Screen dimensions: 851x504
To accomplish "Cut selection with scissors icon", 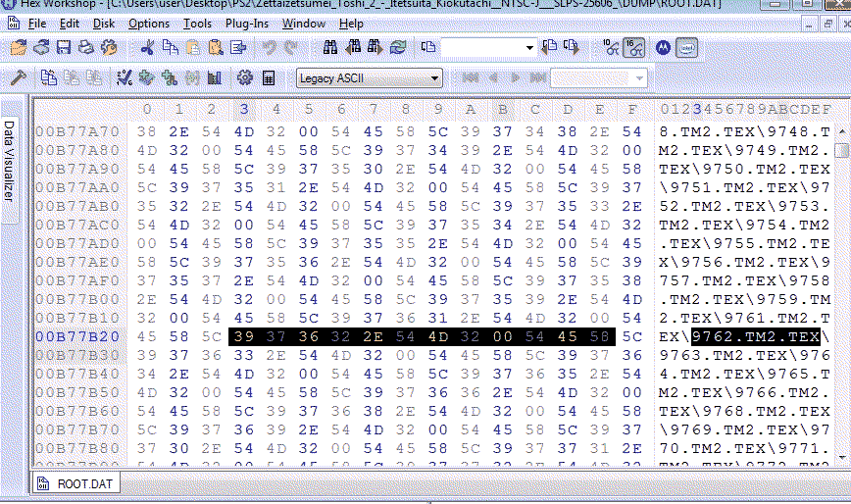I will [x=147, y=48].
